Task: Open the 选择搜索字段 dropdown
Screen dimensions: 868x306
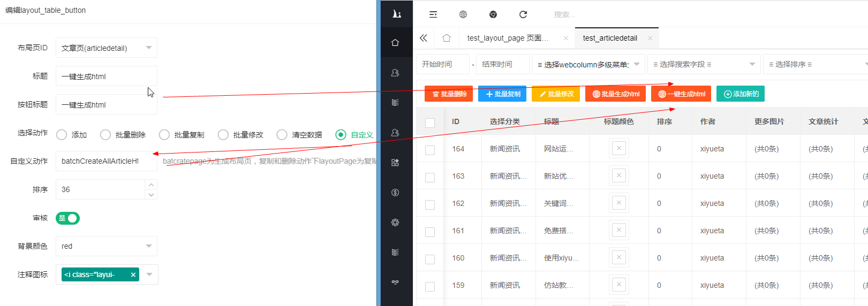Action: click(x=704, y=64)
